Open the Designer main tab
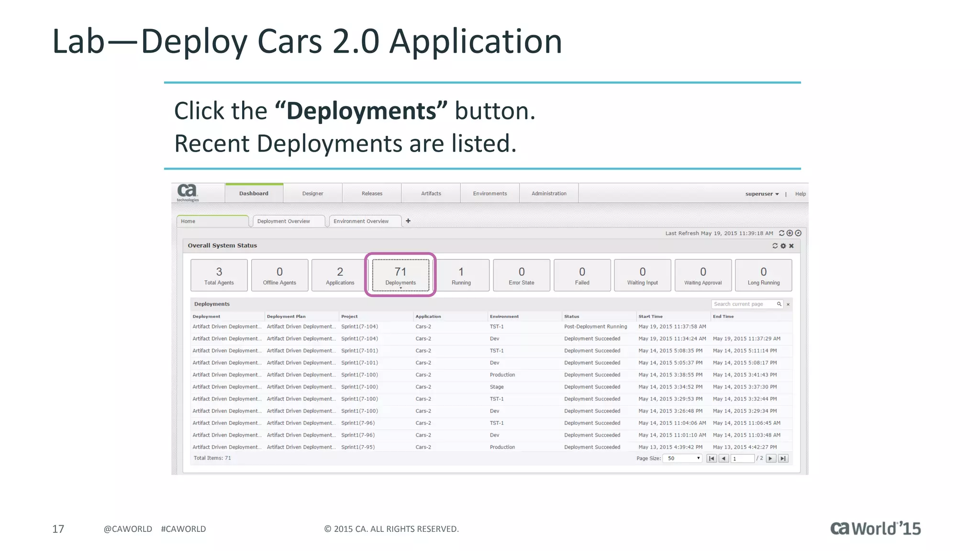The width and height of the screenshot is (980, 551). coord(312,193)
